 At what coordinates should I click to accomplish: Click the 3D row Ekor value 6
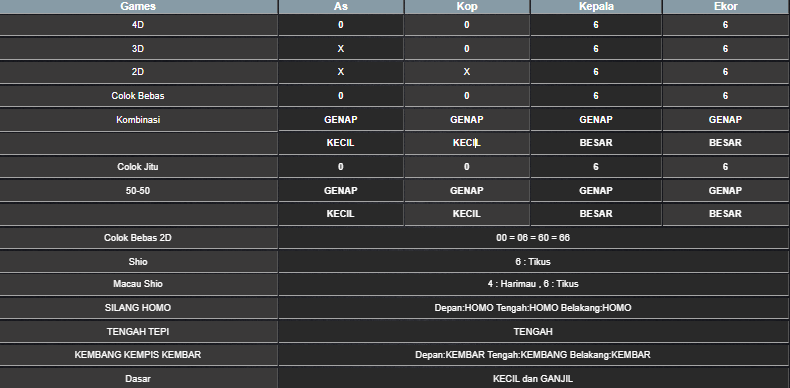[726, 48]
